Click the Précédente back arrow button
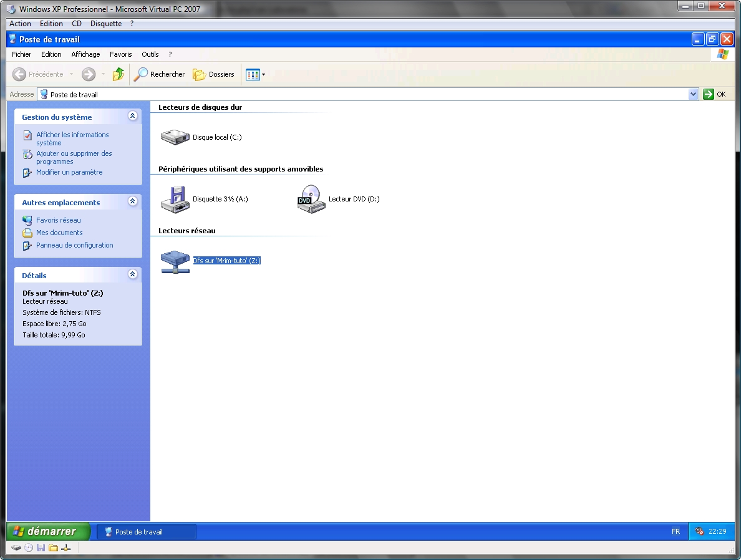741x560 pixels. tap(38, 74)
